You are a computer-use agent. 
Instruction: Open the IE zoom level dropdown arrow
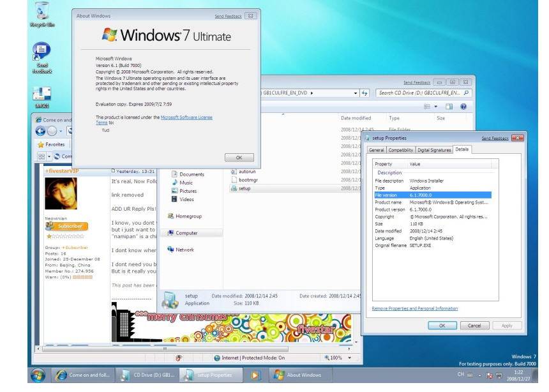click(349, 358)
